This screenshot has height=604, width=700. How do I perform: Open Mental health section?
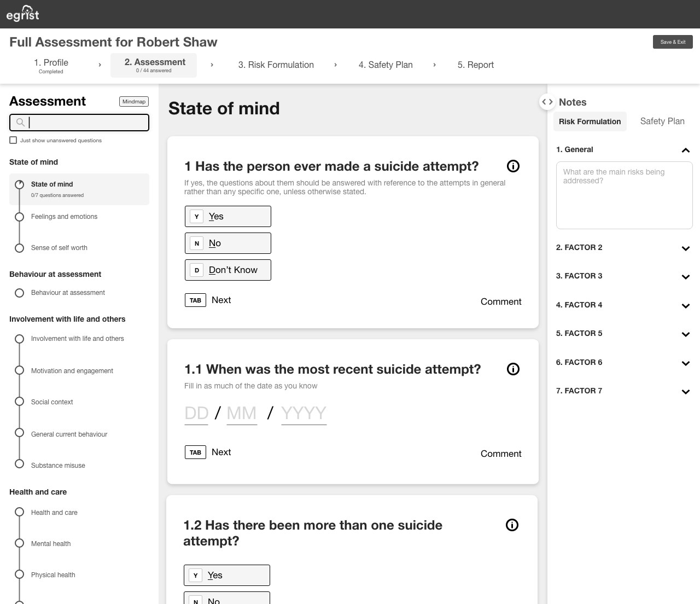[51, 544]
